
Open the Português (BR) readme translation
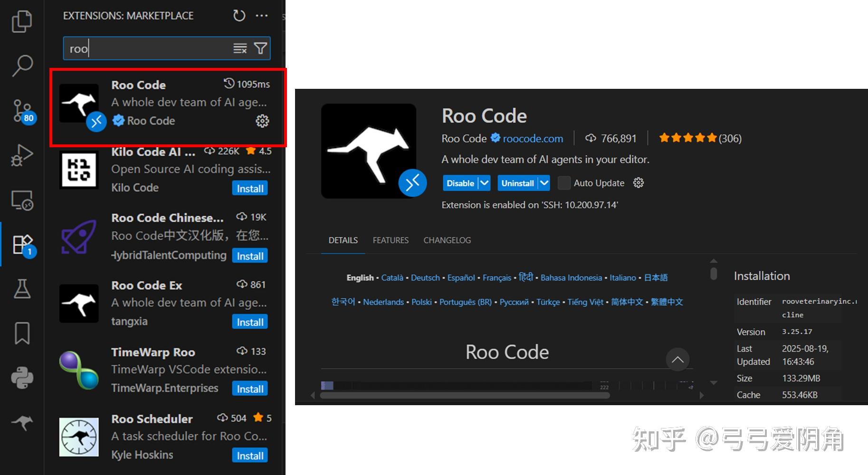coord(466,302)
